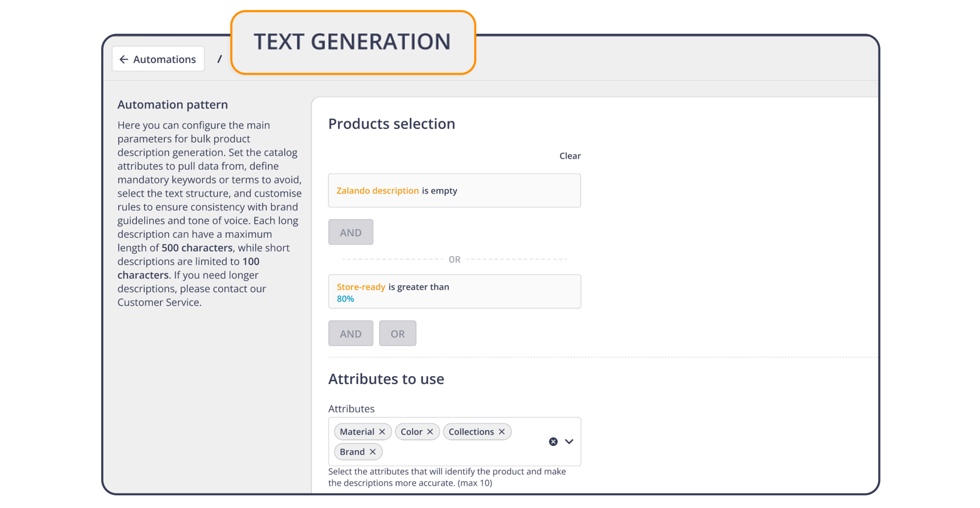Select the TEXT GENERATION breadcrumb title

pyautogui.click(x=352, y=41)
